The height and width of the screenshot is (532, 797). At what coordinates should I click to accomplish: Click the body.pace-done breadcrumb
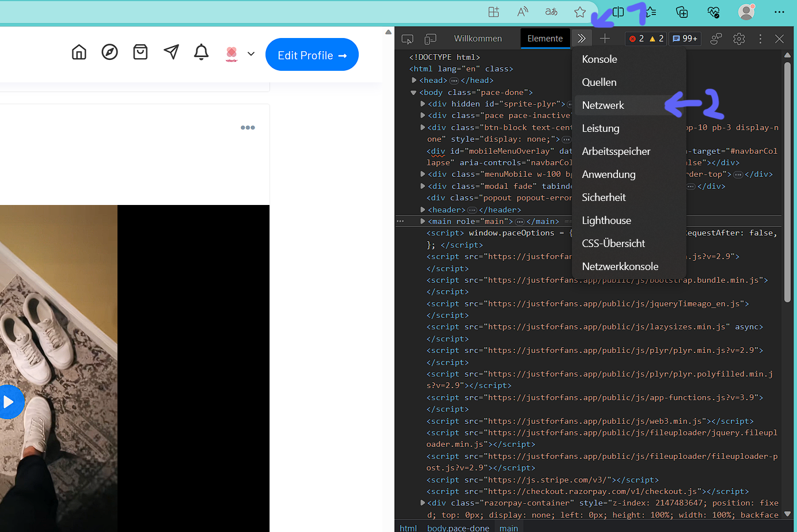(x=458, y=528)
